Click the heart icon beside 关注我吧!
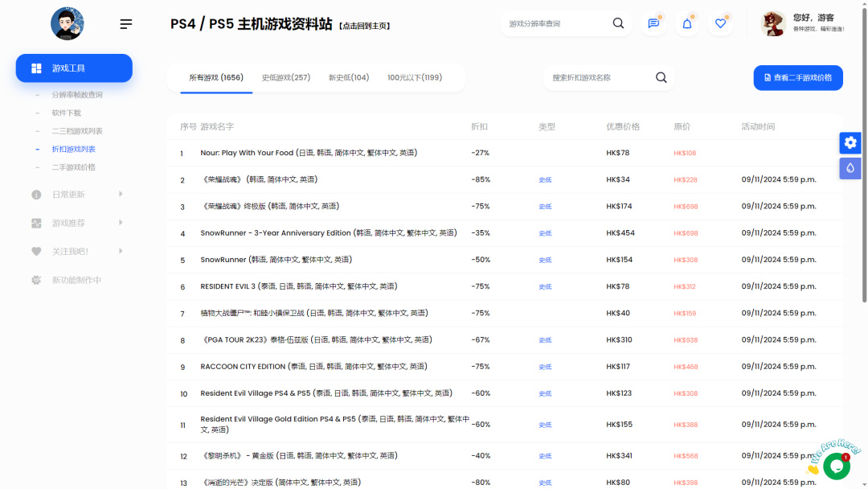 click(x=36, y=252)
